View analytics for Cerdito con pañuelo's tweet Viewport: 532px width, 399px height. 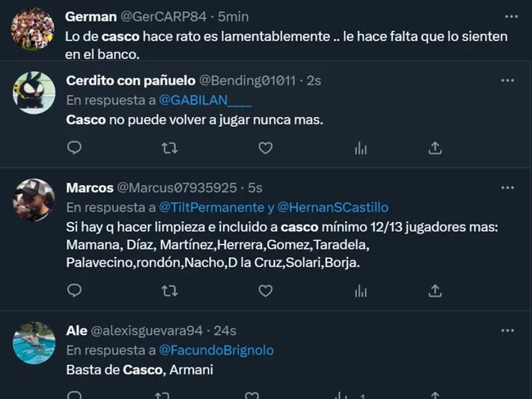(x=360, y=147)
